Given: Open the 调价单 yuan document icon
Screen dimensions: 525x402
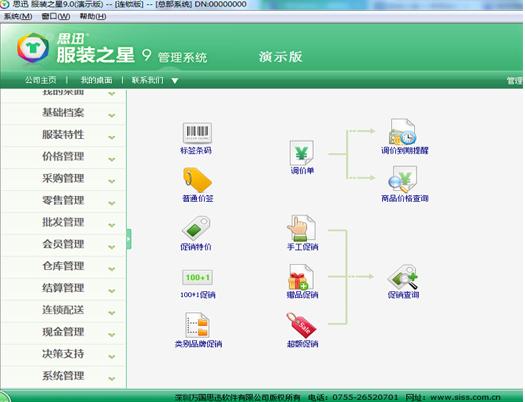Looking at the screenshot, I should pos(301,153).
